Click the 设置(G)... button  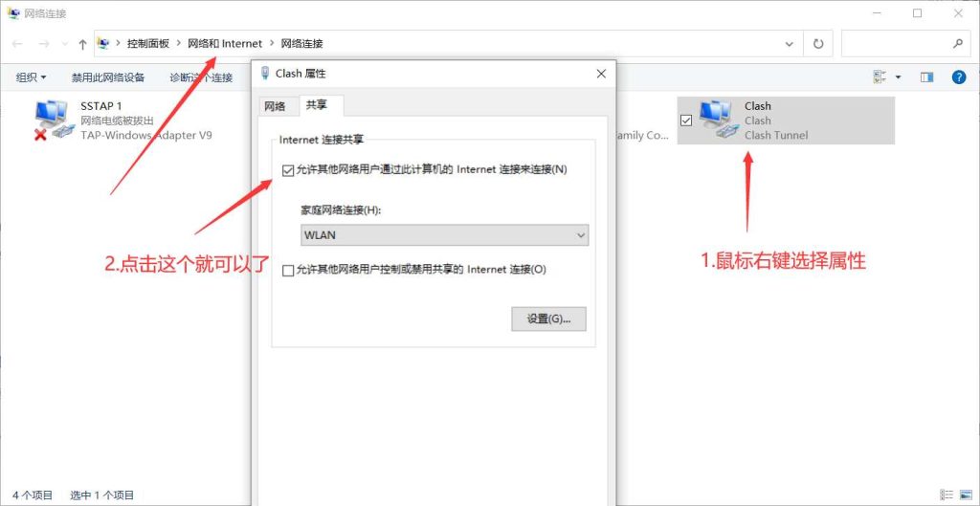(x=548, y=319)
